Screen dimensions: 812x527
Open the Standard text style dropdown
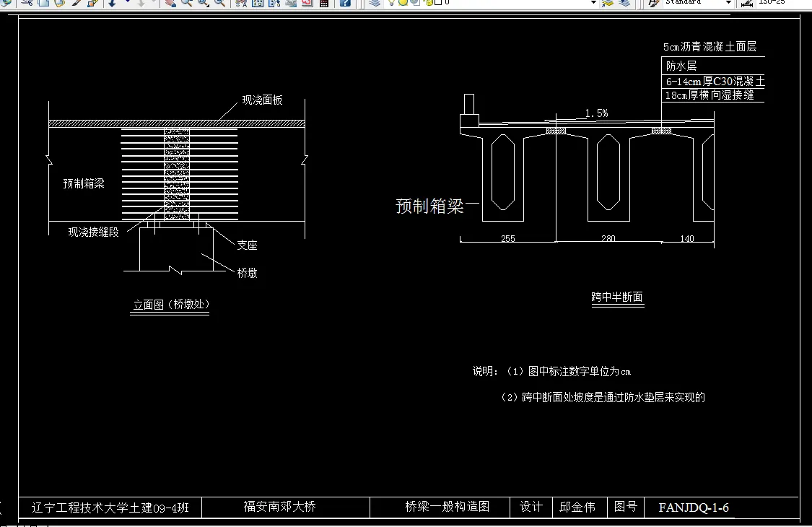point(728,3)
